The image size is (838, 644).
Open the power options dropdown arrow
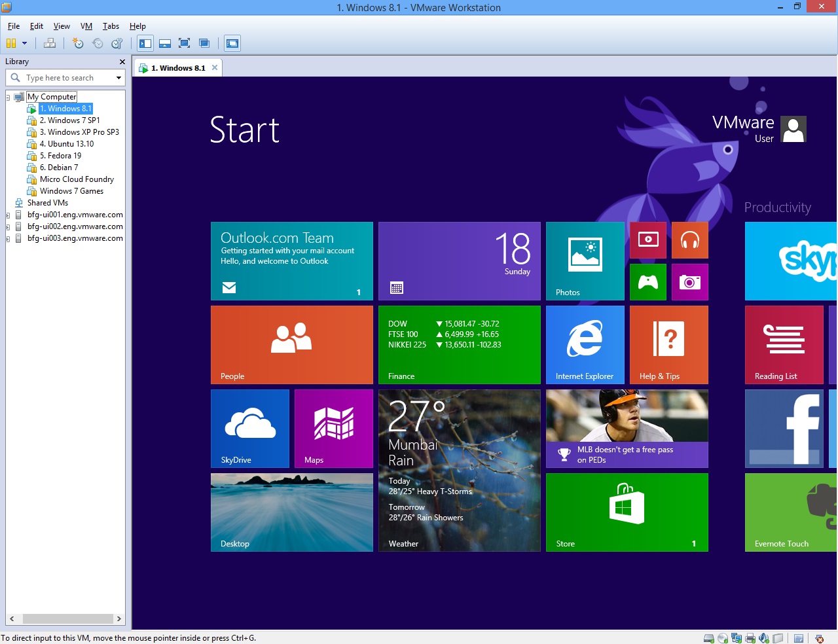tap(25, 43)
